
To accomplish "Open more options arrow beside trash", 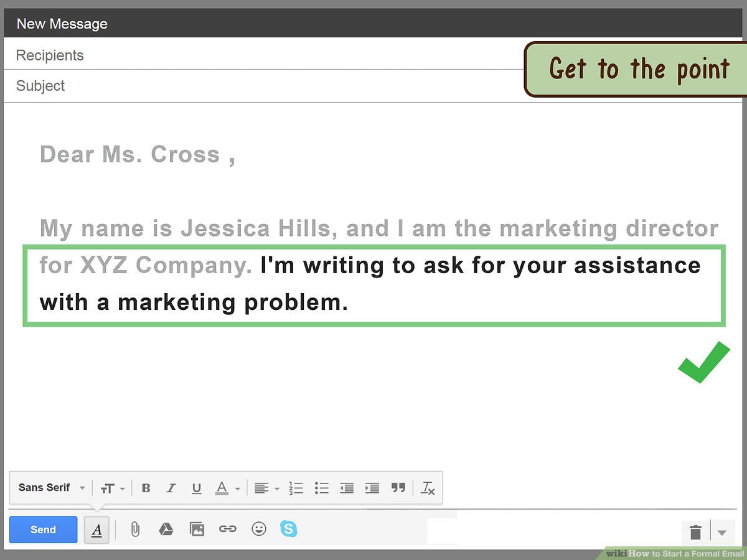I will [x=722, y=533].
